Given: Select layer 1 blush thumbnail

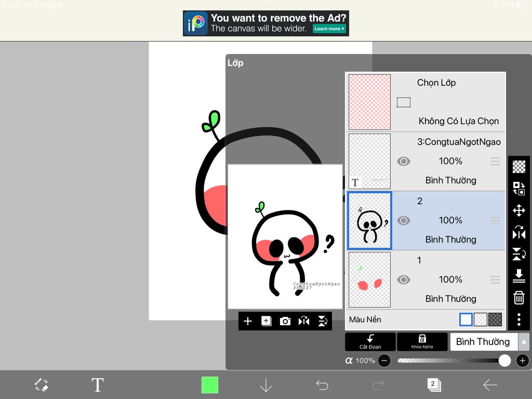Looking at the screenshot, I should [369, 280].
